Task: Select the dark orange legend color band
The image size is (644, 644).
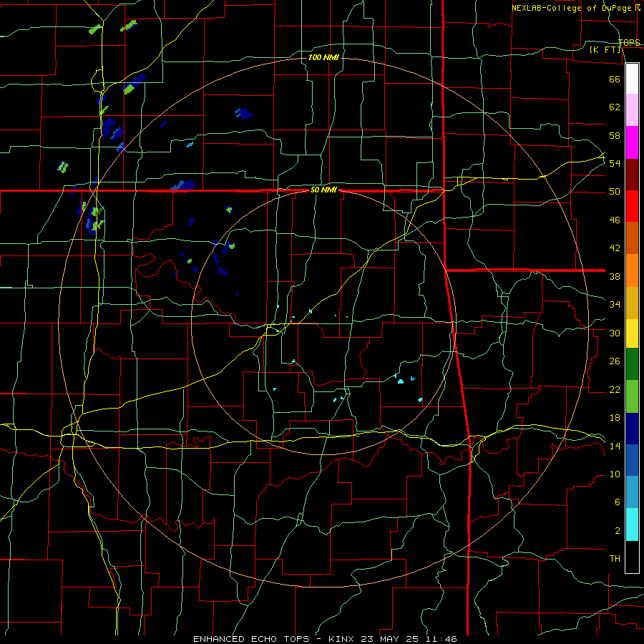Action: point(632,238)
